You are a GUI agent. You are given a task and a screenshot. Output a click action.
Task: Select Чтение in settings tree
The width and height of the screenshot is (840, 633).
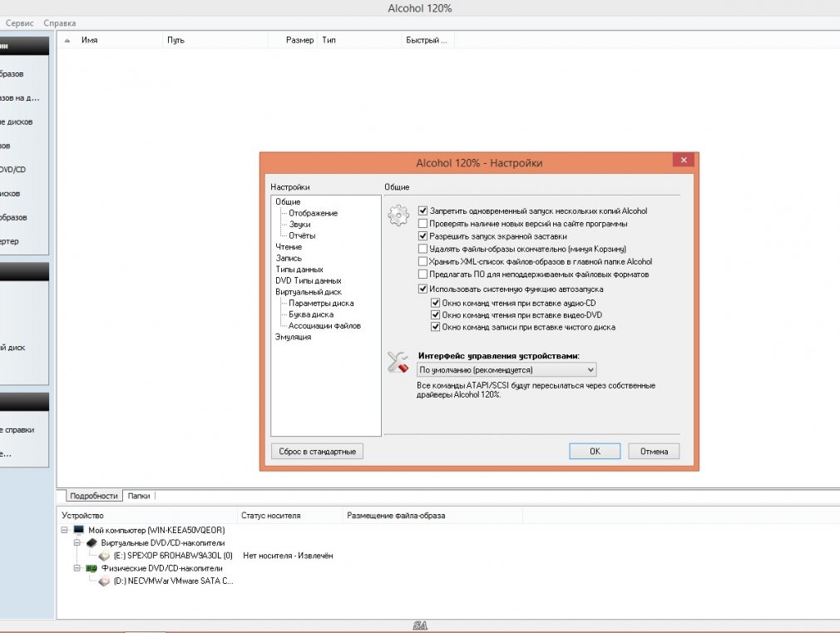click(x=289, y=246)
